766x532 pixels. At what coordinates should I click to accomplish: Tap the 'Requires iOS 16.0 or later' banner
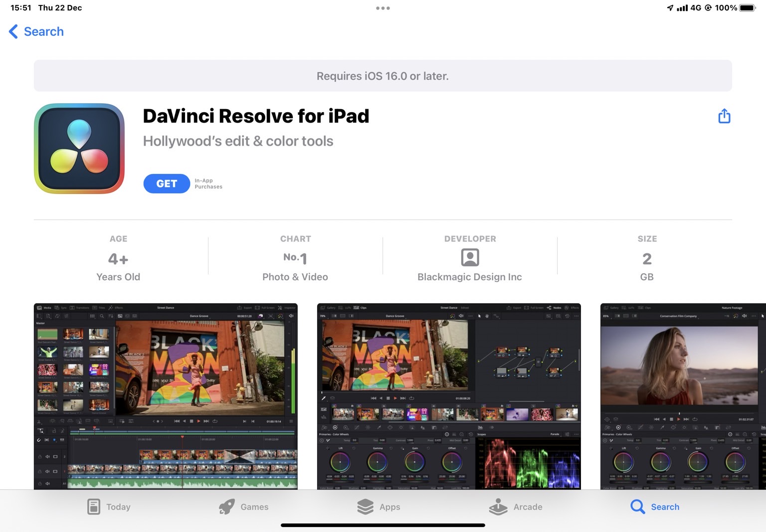[383, 76]
